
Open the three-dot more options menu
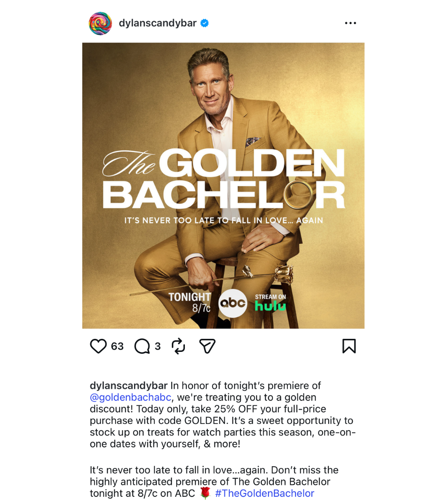coord(350,23)
